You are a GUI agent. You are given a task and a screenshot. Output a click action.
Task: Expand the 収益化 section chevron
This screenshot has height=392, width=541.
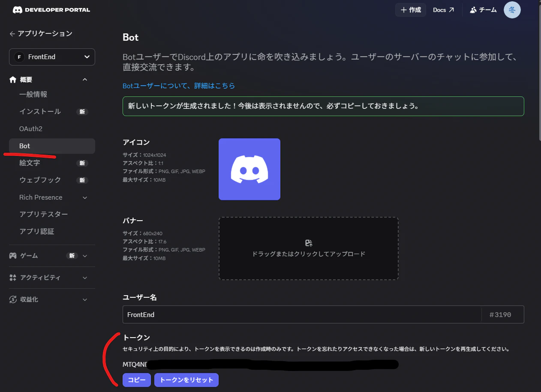point(85,299)
